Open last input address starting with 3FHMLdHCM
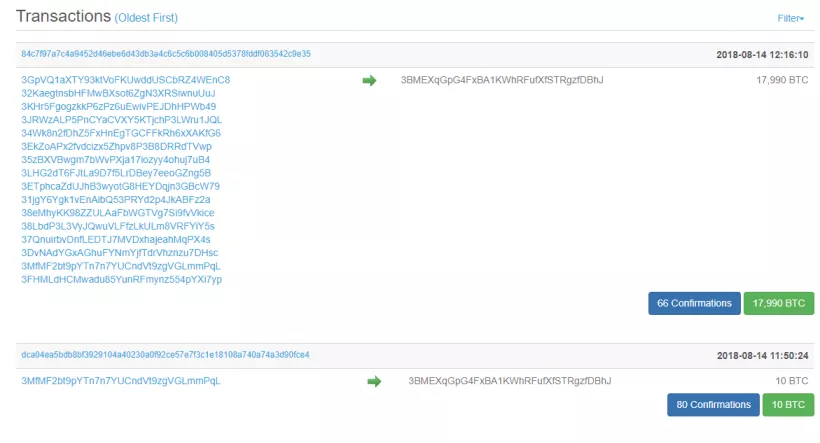Screen dimensions: 820x443 tap(121, 280)
